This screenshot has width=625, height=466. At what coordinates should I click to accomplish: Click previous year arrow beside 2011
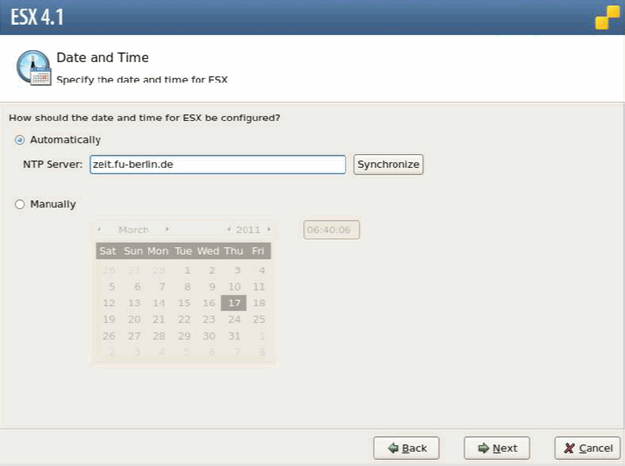click(x=228, y=230)
